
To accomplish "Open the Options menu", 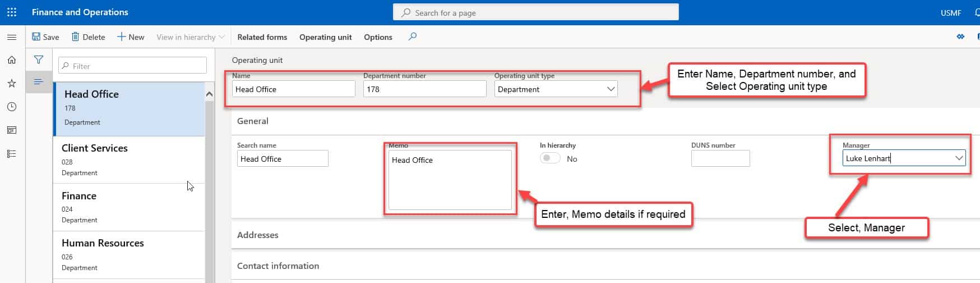I will coord(378,37).
